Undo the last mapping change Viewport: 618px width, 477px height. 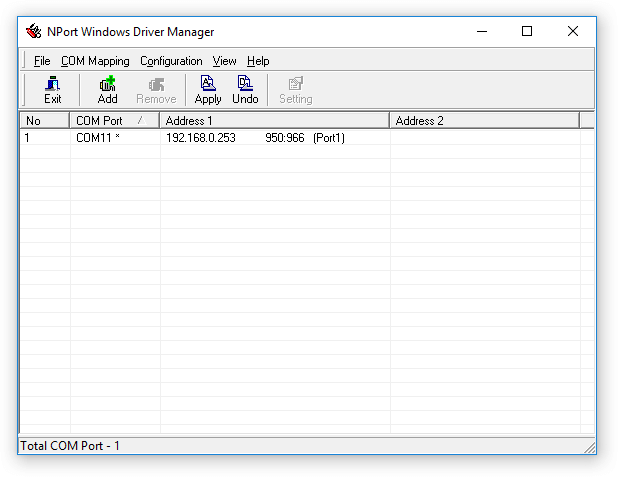[x=245, y=90]
